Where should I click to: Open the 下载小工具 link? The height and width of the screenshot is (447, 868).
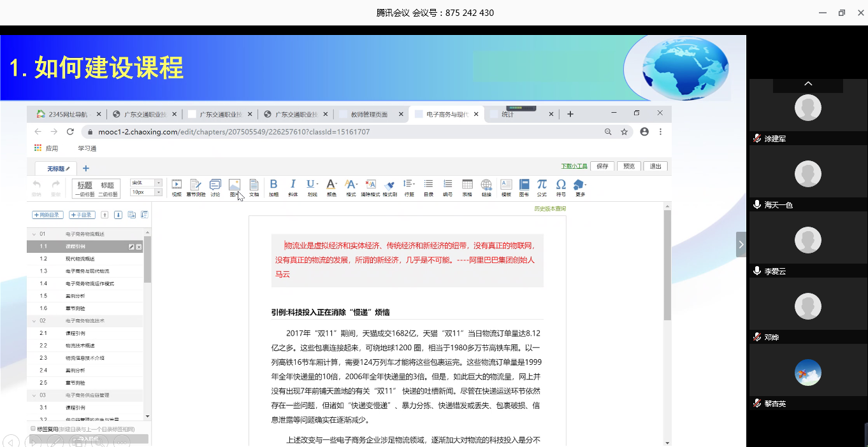574,166
